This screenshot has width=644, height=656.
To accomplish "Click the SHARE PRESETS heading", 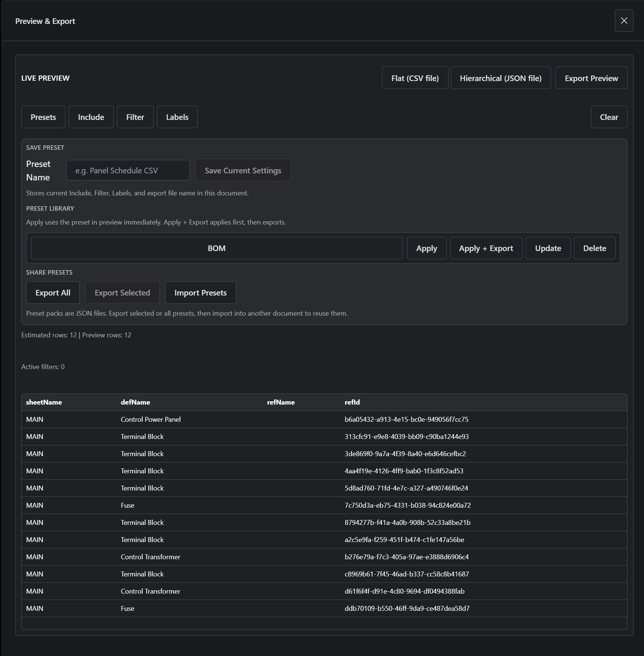I will tap(49, 272).
